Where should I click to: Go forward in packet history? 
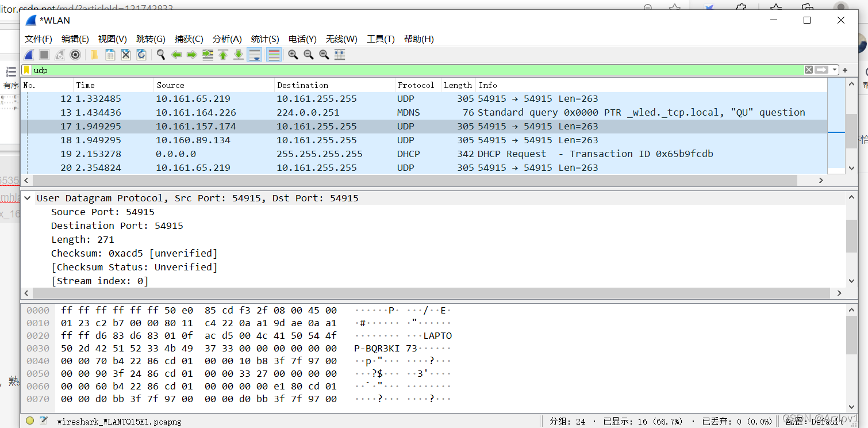click(x=192, y=55)
